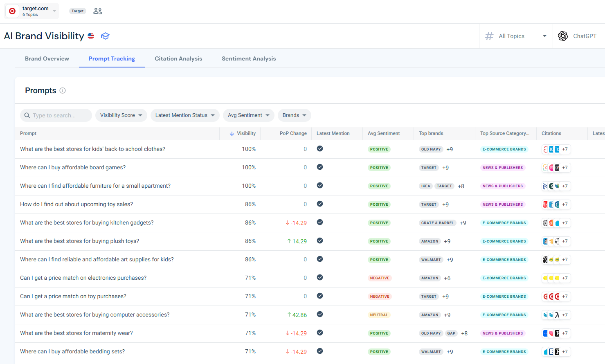Click the Latest Mention column header
Screen dimensions: 605x364
333,133
